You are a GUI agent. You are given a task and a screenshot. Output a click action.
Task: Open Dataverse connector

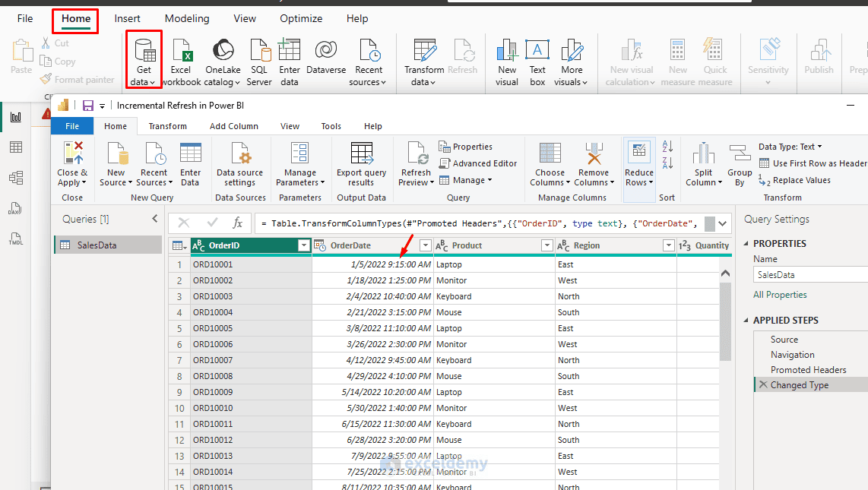pyautogui.click(x=326, y=56)
